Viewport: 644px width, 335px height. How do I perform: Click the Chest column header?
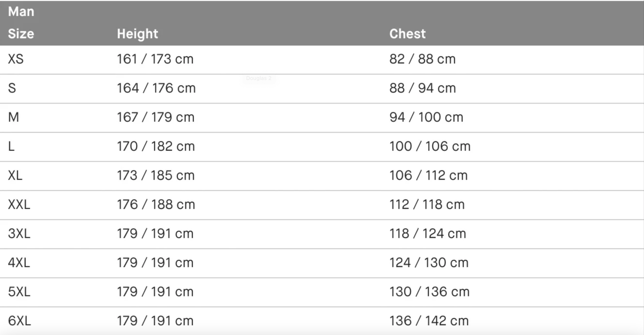click(407, 34)
